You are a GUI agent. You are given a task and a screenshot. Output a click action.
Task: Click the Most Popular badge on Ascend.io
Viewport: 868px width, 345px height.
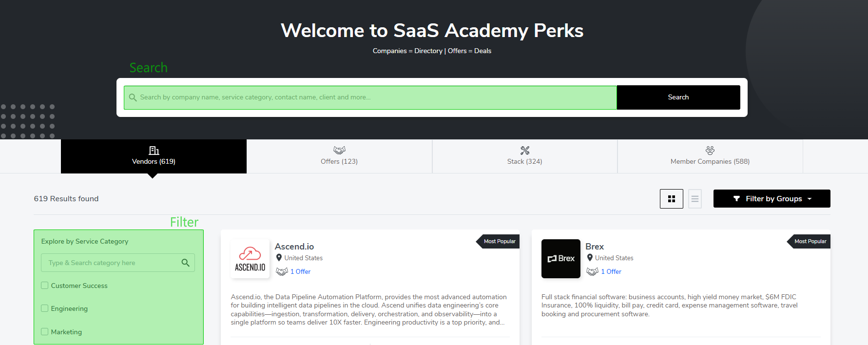coord(498,241)
